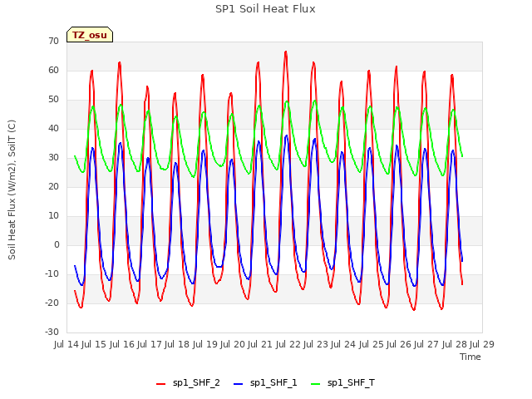Click the 0 y-axis tick label

coord(57,245)
